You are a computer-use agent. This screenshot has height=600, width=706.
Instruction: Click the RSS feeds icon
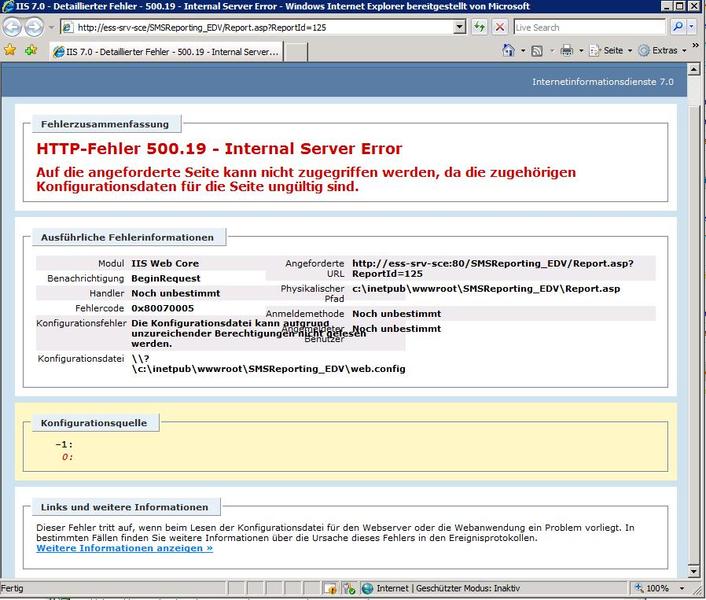pos(537,51)
